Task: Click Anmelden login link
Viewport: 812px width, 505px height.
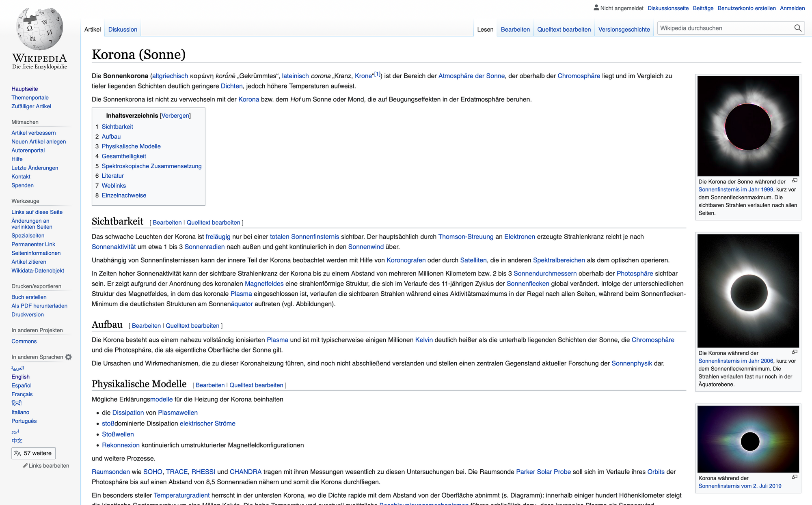Action: [792, 8]
